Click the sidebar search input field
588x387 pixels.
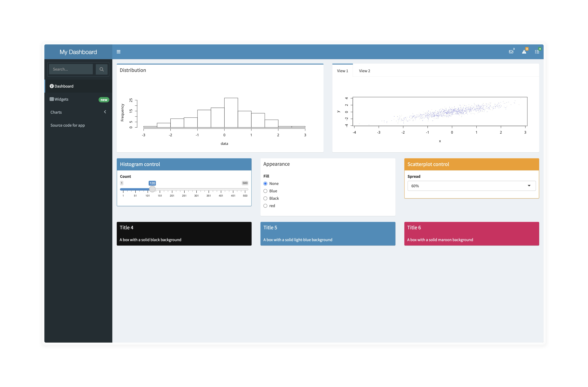[71, 69]
